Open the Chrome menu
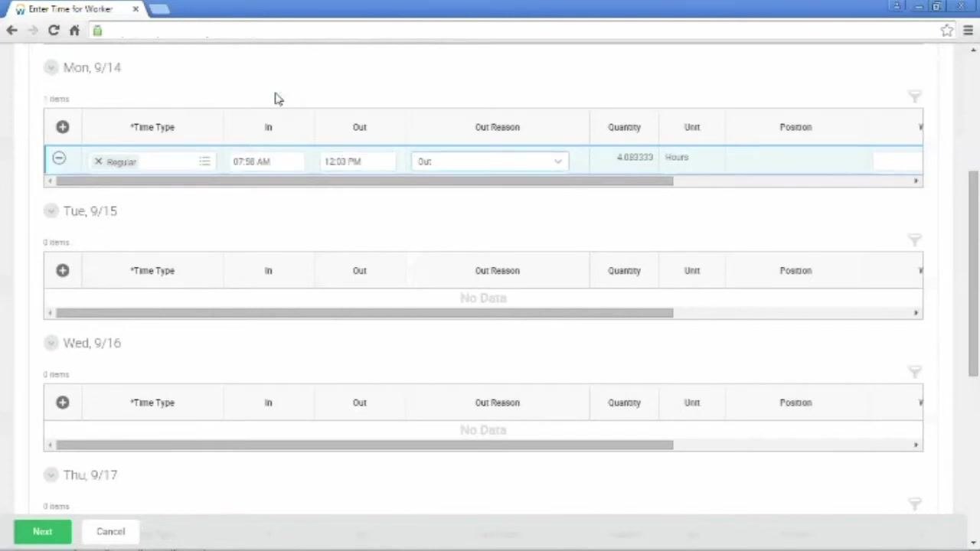980x551 pixels. [968, 31]
